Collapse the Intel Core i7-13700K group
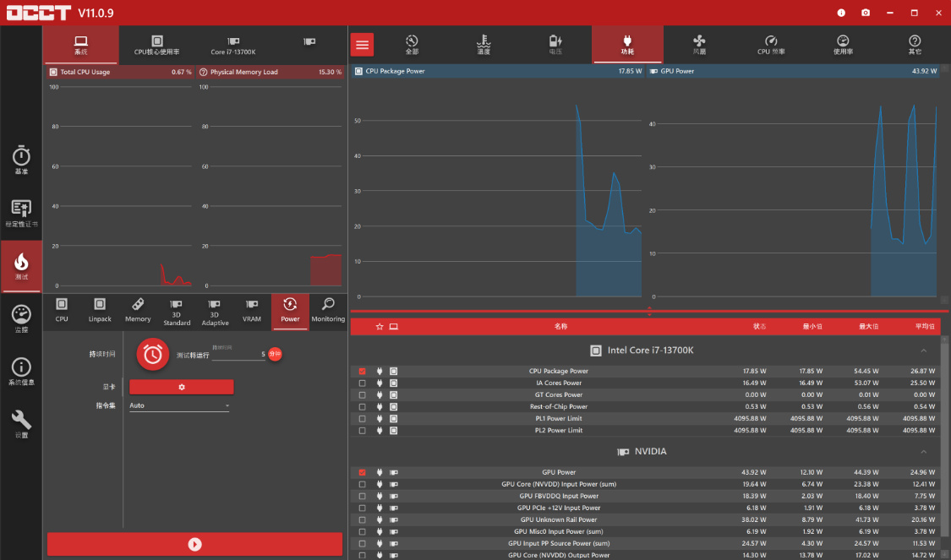Viewport: 951px width, 560px height. point(924,351)
